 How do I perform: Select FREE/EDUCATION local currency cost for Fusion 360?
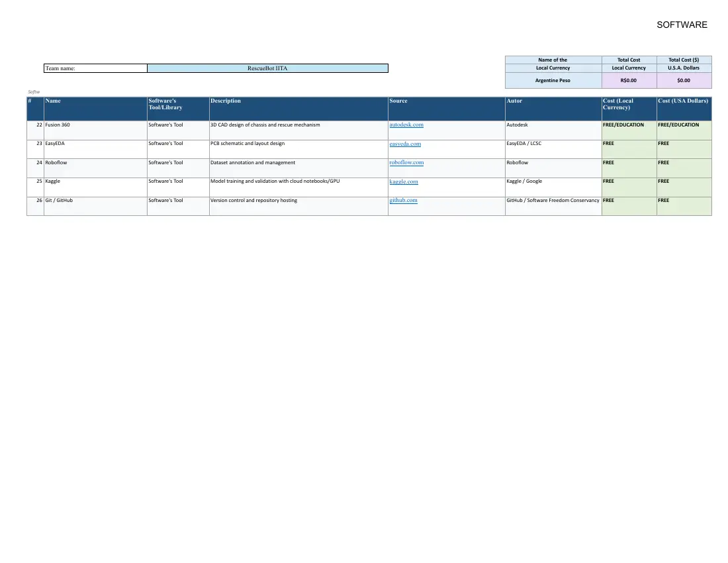pos(629,130)
